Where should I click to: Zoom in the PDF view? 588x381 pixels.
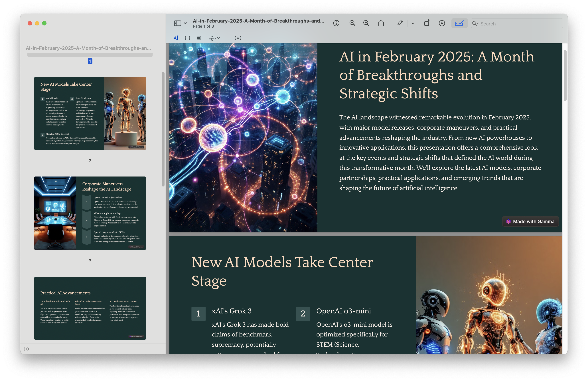click(x=366, y=23)
